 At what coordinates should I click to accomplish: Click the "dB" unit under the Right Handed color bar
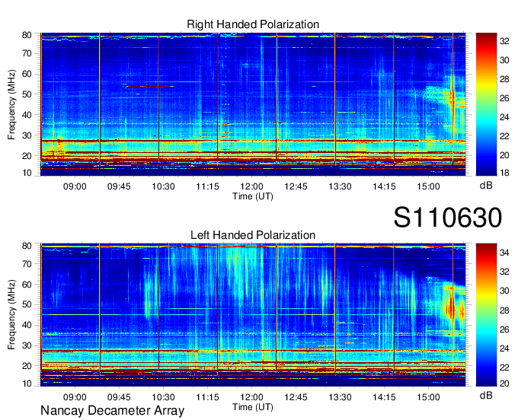click(x=486, y=186)
